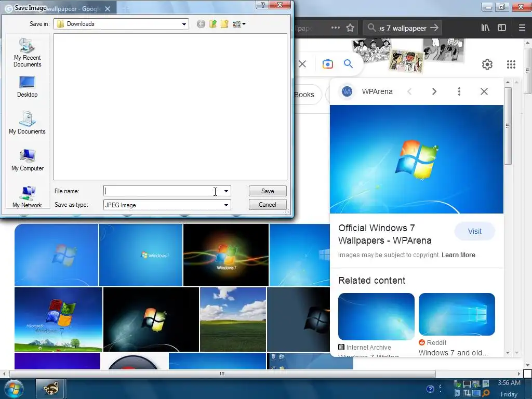Submit search with the arrow in search bar
The image size is (532, 399).
434,28
